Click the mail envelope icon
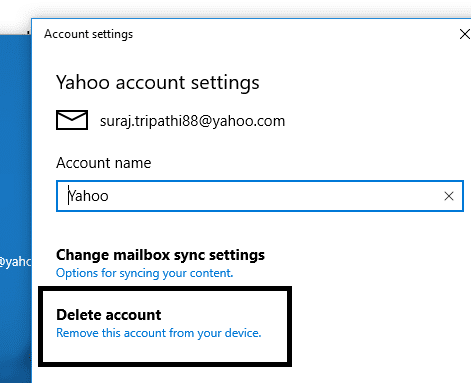 pyautogui.click(x=72, y=120)
